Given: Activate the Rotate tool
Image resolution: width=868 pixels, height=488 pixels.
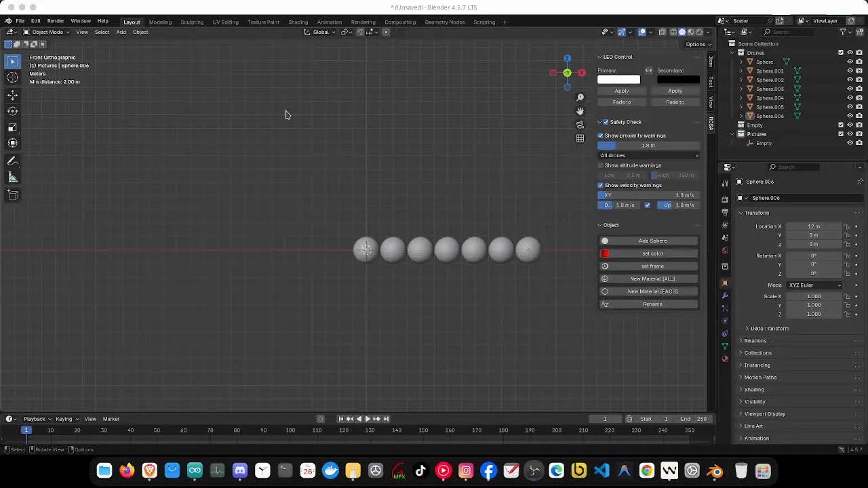Looking at the screenshot, I should (12, 111).
